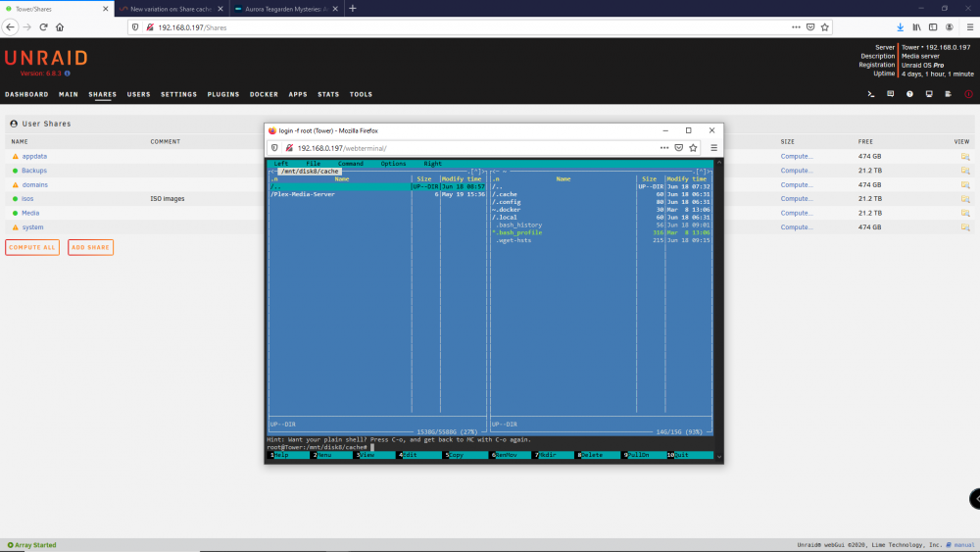Open File menu in Midnight Commander
This screenshot has width=980, height=552.
point(314,164)
